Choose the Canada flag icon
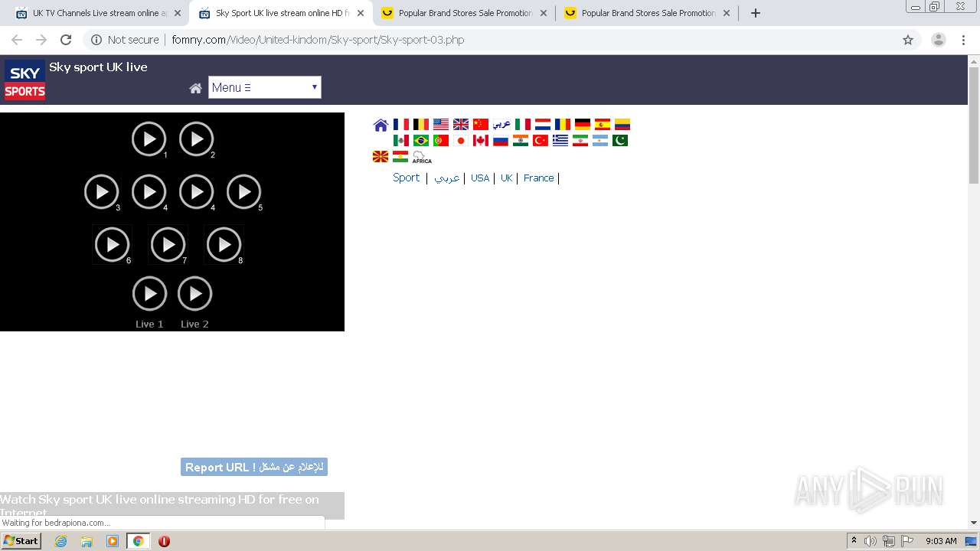Image resolution: width=980 pixels, height=551 pixels. pyautogui.click(x=481, y=140)
